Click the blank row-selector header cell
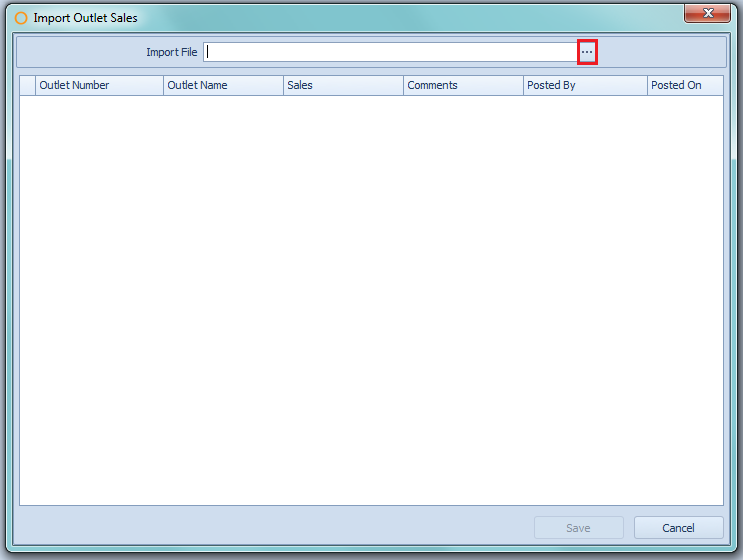This screenshot has width=743, height=560. [28, 86]
